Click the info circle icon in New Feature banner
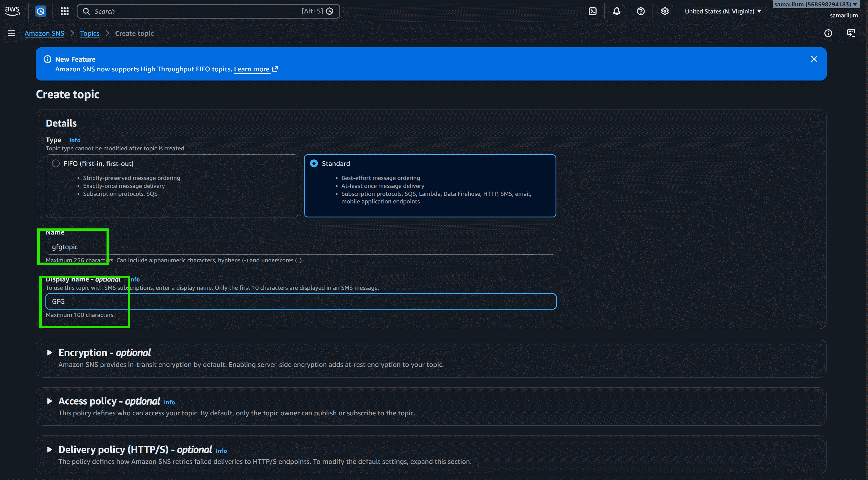The height and width of the screenshot is (480, 868). coord(48,59)
